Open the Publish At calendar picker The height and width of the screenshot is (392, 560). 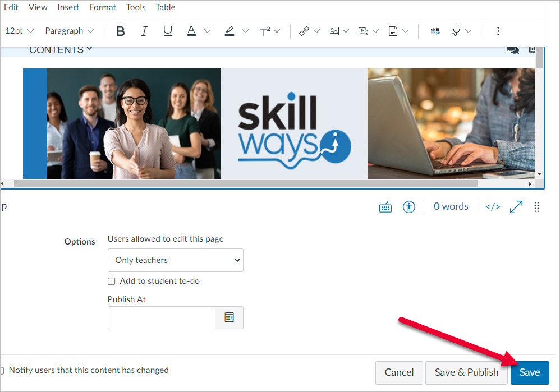pyautogui.click(x=229, y=317)
